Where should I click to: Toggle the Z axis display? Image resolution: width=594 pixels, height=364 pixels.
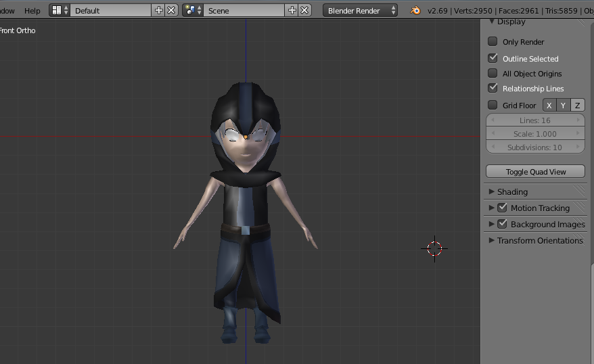pos(577,106)
